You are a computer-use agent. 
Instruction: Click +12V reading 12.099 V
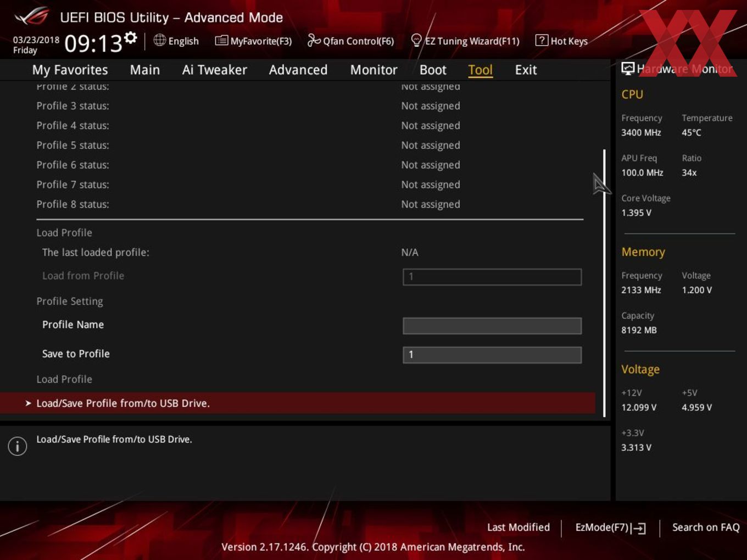coord(639,407)
